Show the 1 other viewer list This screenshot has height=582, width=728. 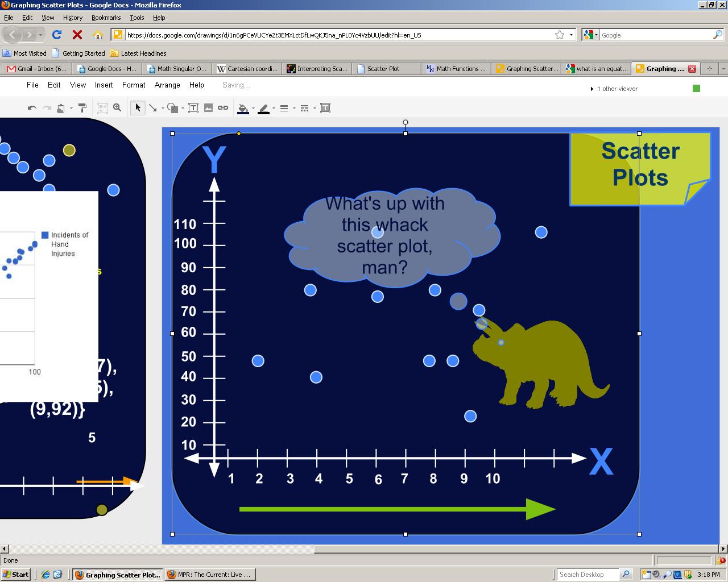pos(615,89)
